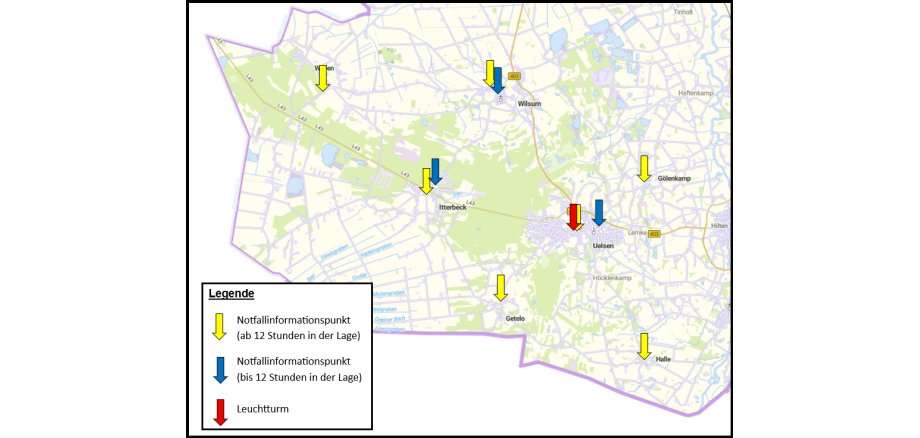The image size is (920, 438).
Task: Click the Uelsen town label
Action: [602, 245]
